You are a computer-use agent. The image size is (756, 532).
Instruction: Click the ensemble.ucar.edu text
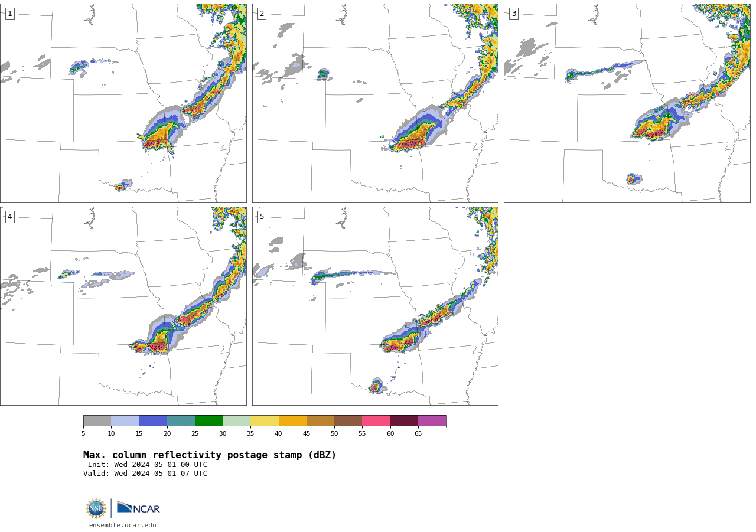tap(123, 525)
